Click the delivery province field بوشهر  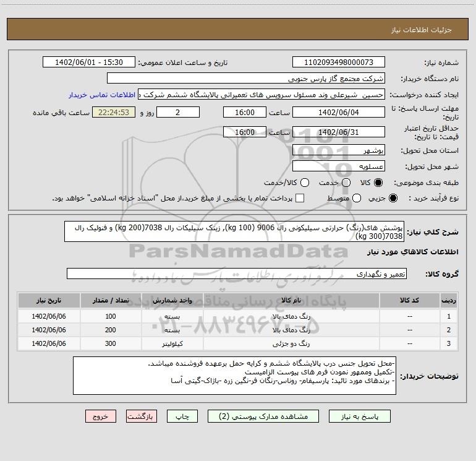pyautogui.click(x=339, y=150)
